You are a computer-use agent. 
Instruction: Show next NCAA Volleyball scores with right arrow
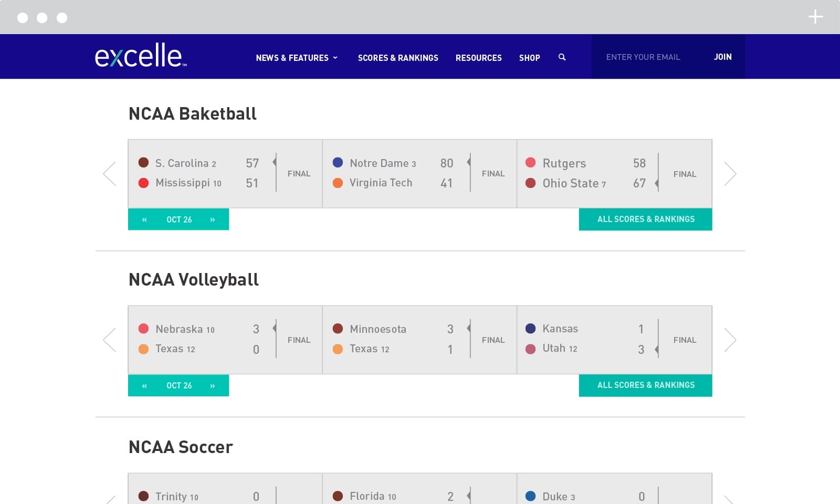click(x=730, y=340)
